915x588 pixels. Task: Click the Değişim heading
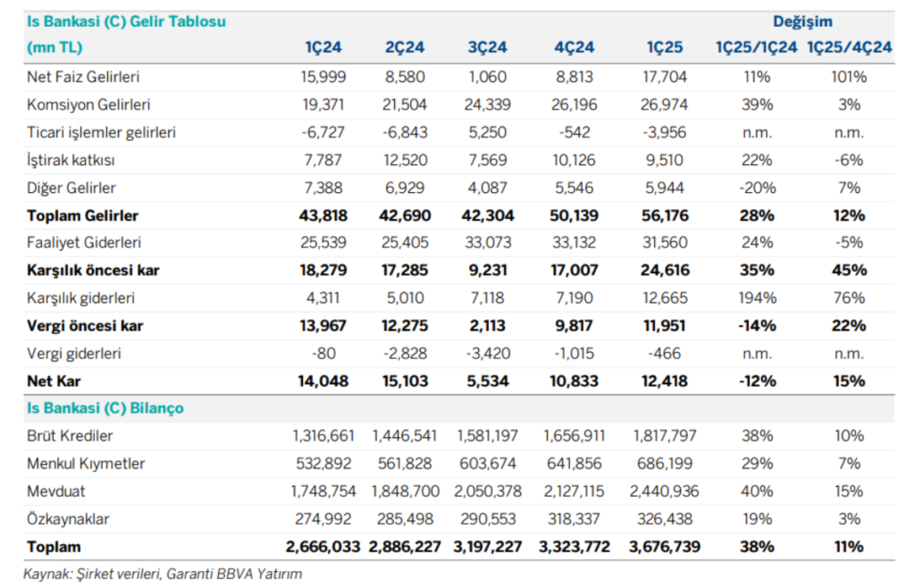(802, 21)
